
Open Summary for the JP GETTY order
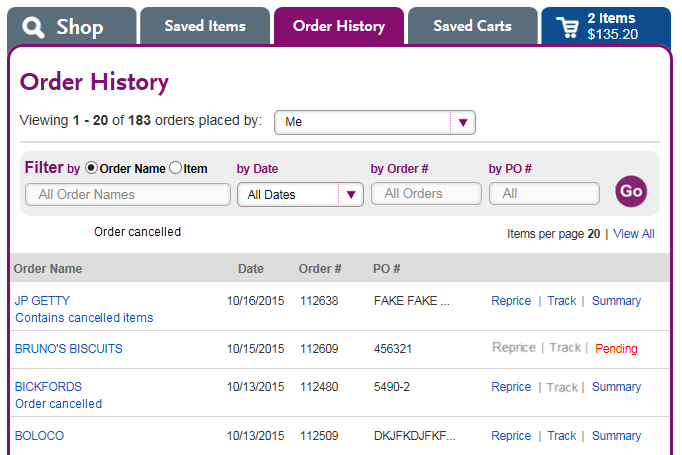pyautogui.click(x=616, y=301)
